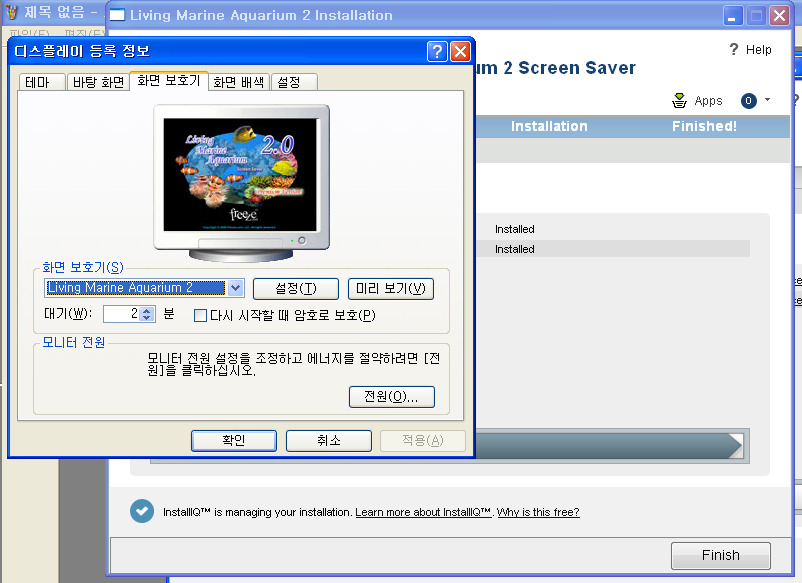Click the Installation step header
The width and height of the screenshot is (802, 583).
(549, 126)
